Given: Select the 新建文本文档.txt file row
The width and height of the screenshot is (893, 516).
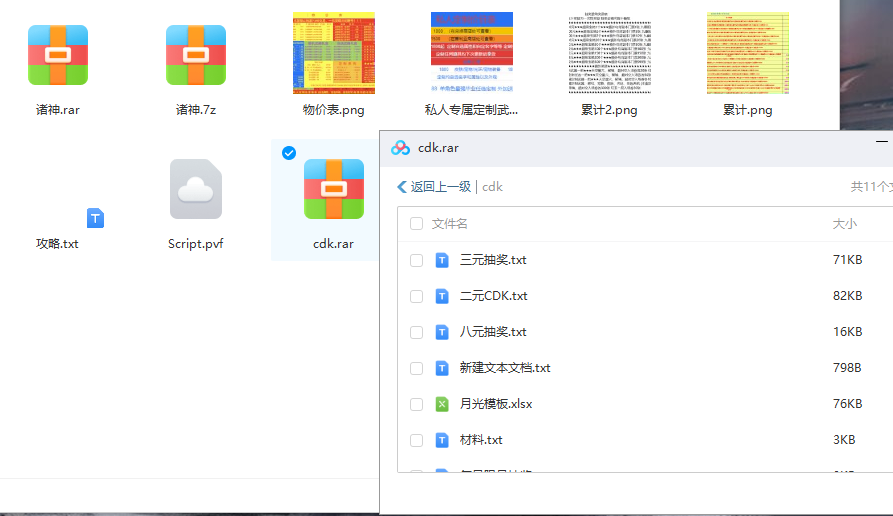Looking at the screenshot, I should pos(505,368).
